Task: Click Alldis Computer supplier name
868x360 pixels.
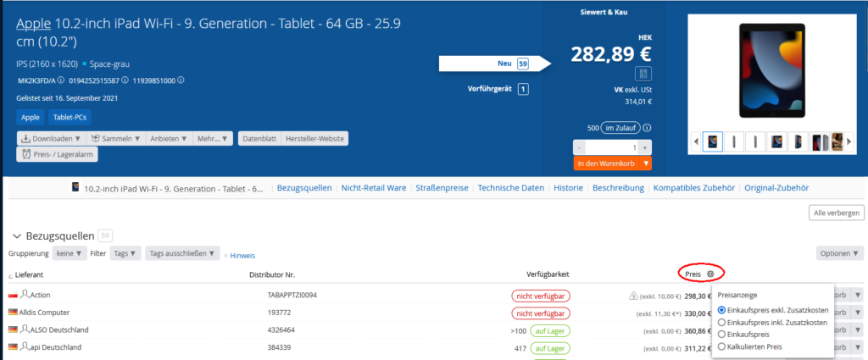Action: [46, 313]
